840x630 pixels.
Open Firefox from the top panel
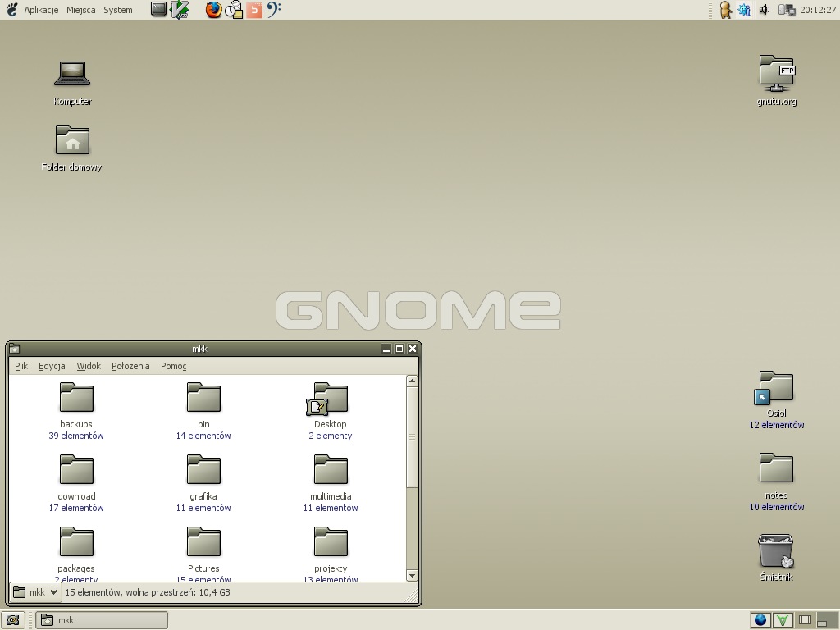pos(214,9)
